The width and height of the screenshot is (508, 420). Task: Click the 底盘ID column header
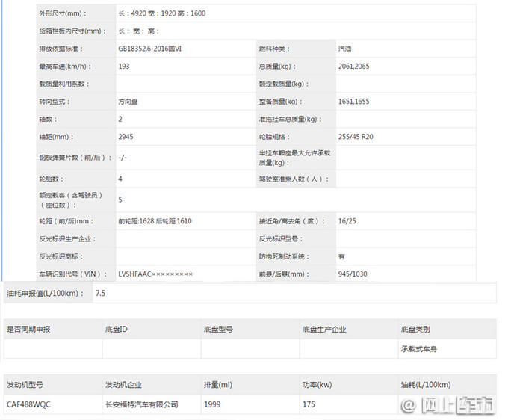[116, 329]
